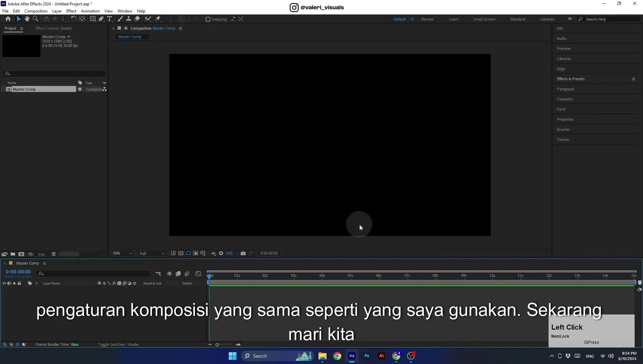Enable the Snapping checkbox
The width and height of the screenshot is (643, 364).
coord(208,19)
